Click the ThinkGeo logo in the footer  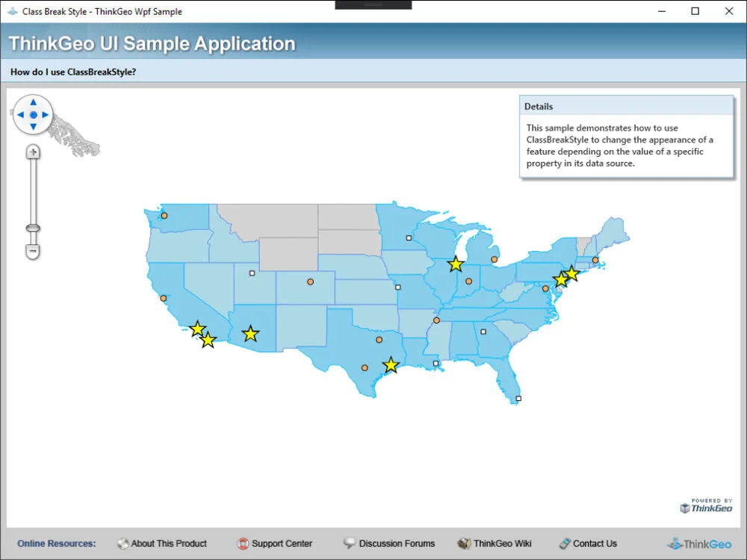pyautogui.click(x=699, y=544)
